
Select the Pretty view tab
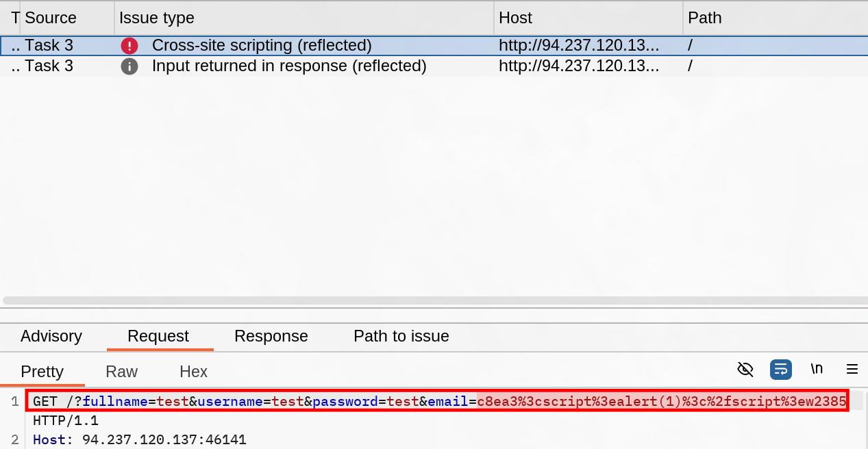point(42,372)
